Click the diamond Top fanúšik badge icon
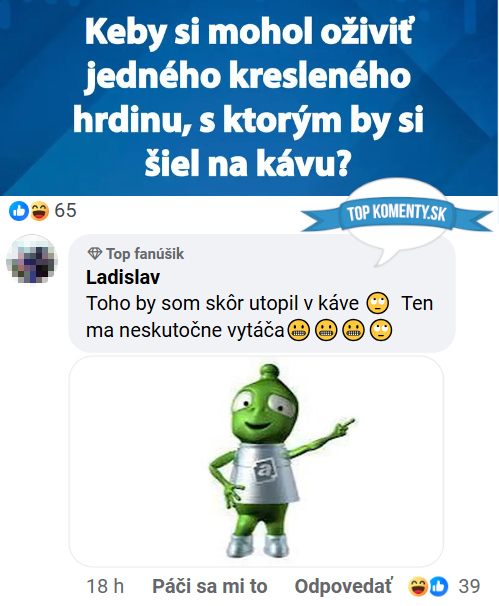 (94, 254)
